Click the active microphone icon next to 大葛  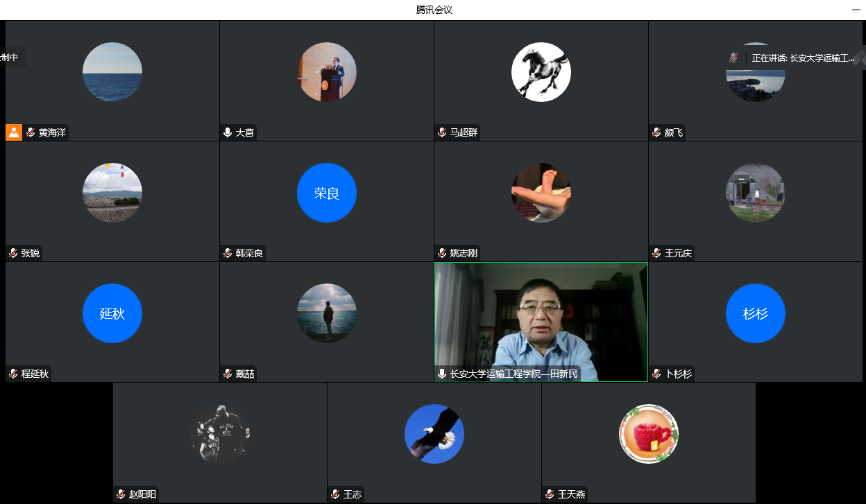pyautogui.click(x=228, y=132)
